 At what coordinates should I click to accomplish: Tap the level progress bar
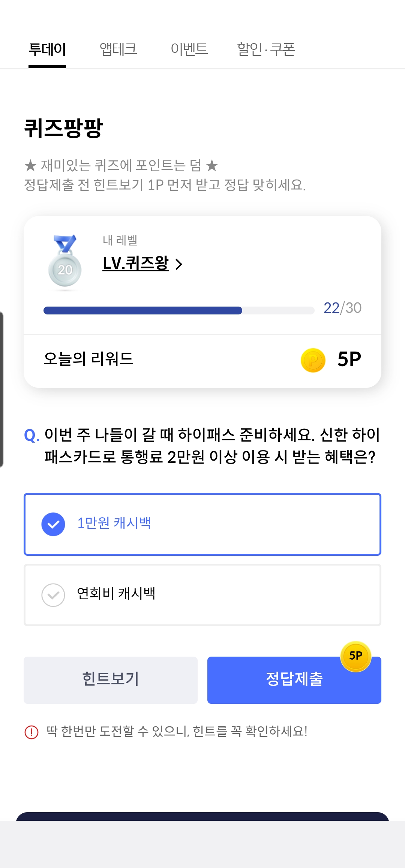[x=179, y=310]
